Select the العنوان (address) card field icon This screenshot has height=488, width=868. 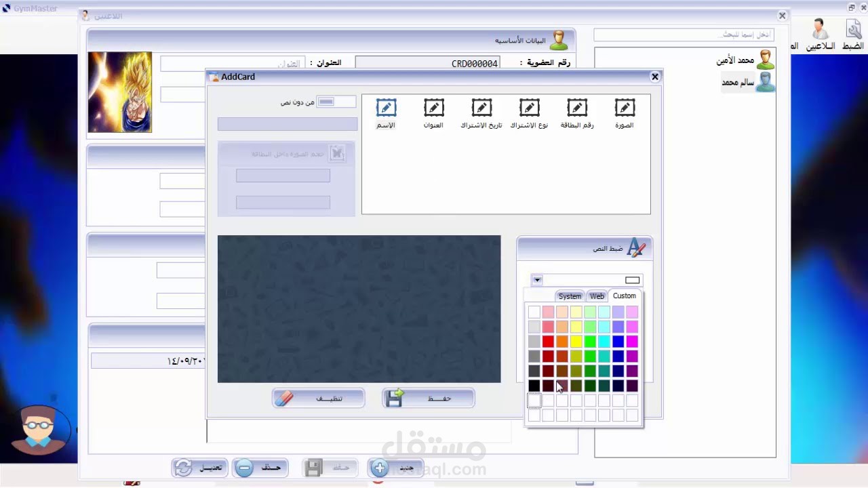tap(434, 108)
